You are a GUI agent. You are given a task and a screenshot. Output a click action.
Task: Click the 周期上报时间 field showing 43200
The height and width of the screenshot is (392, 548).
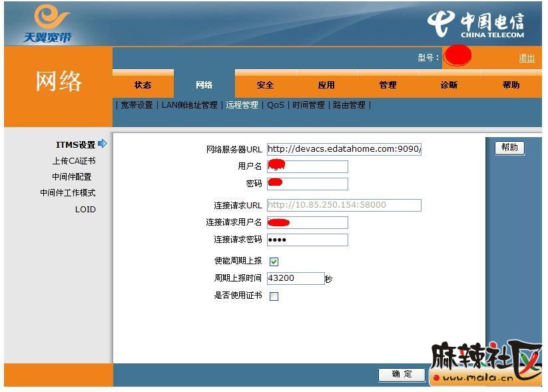point(295,278)
